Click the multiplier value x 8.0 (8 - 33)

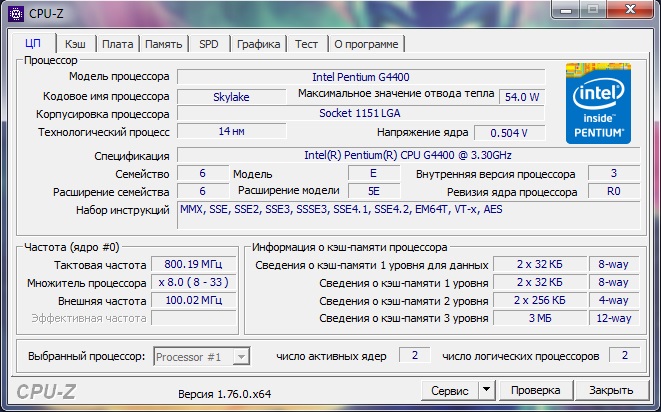[x=193, y=282]
